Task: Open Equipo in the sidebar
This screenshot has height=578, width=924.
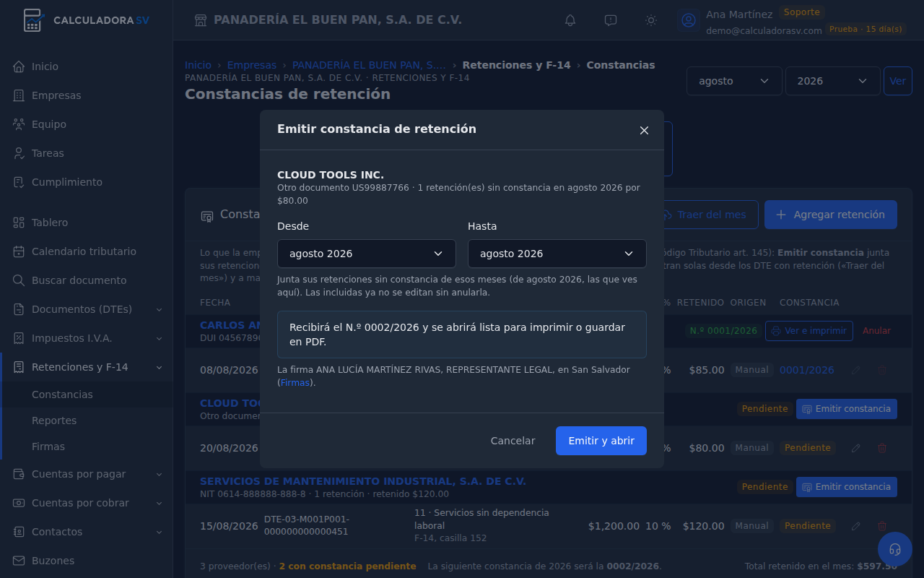Action: (x=87, y=124)
